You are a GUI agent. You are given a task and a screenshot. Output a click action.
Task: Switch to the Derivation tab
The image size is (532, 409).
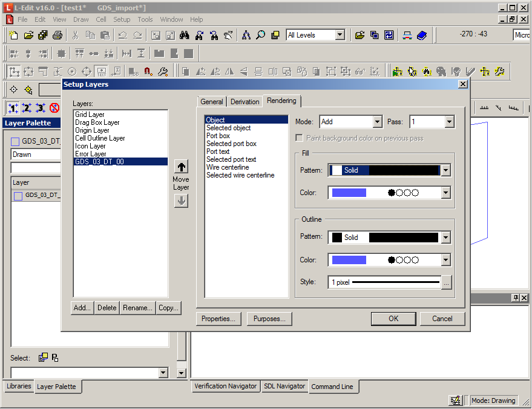(x=245, y=102)
